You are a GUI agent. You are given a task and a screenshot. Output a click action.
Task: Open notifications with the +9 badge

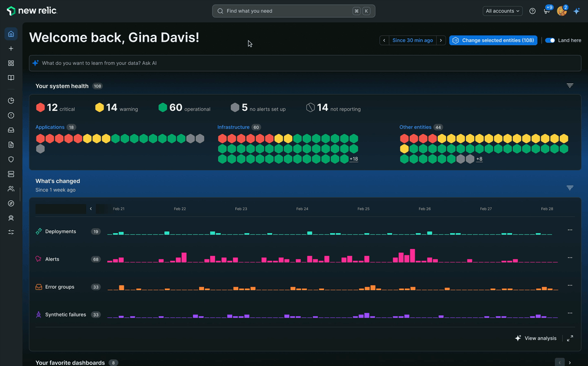point(546,12)
